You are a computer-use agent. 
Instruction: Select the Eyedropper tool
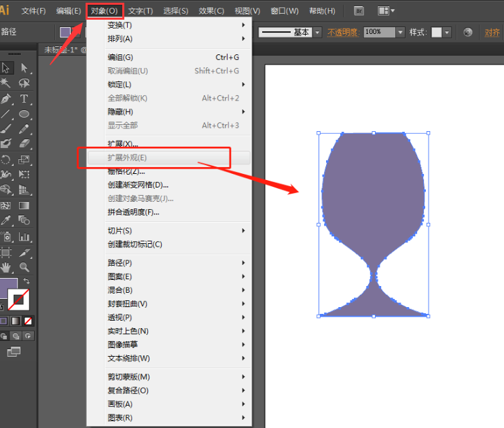6,221
